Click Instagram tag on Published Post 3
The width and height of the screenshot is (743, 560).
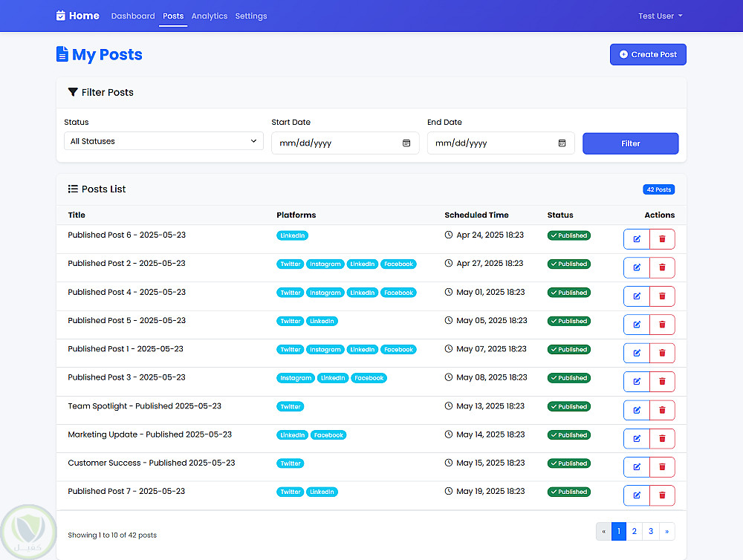pos(296,378)
